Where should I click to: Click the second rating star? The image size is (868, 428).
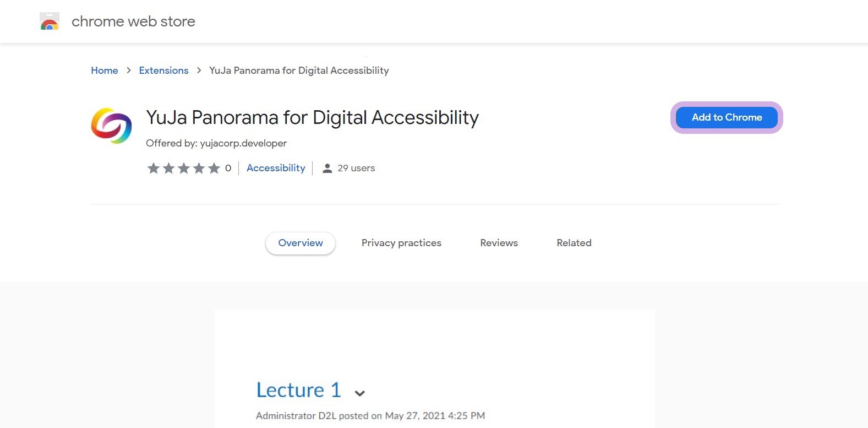coord(168,168)
